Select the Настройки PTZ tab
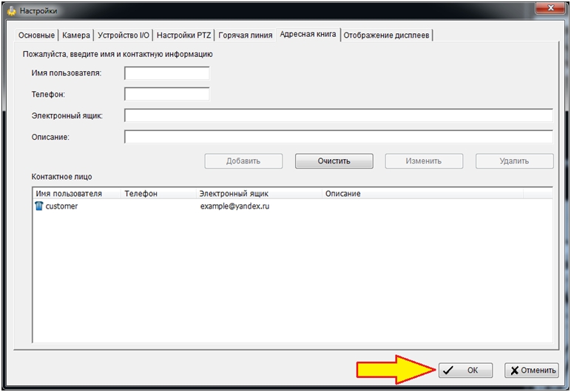 184,36
